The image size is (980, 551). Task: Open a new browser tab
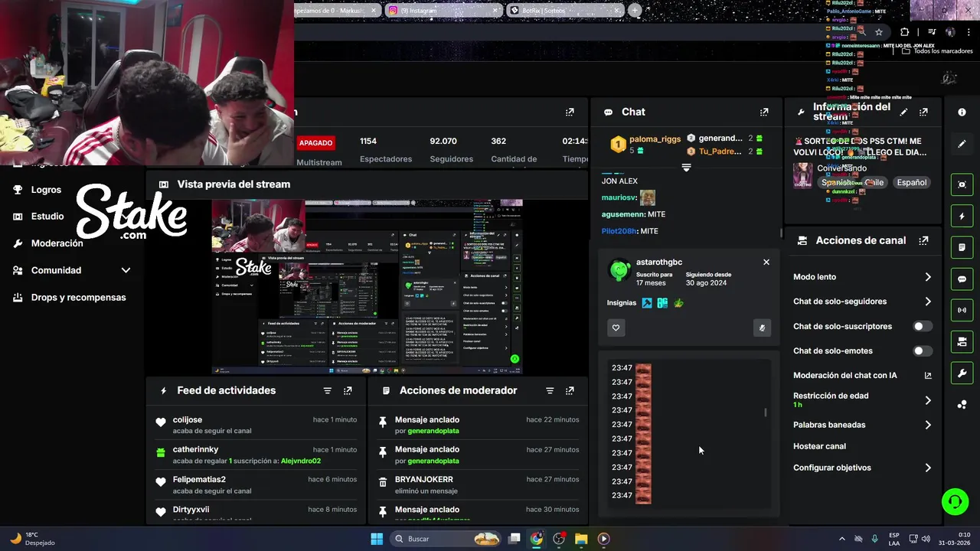[635, 11]
